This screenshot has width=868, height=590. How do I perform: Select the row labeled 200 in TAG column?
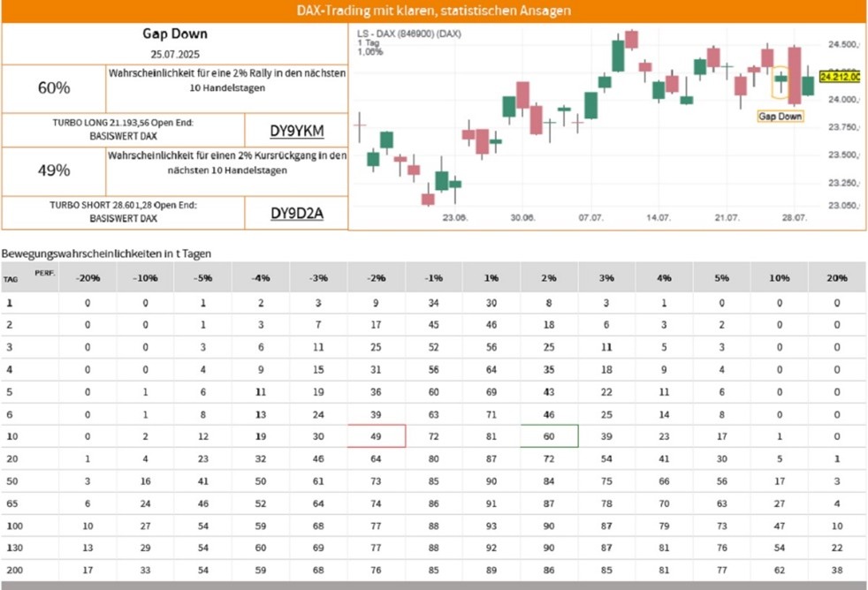pyautogui.click(x=433, y=570)
